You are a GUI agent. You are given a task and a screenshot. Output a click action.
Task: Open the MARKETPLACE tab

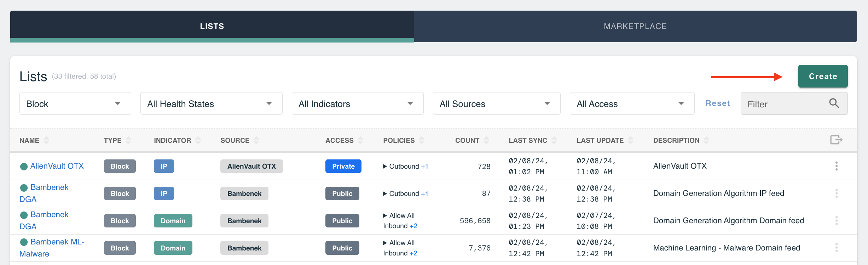coord(635,26)
